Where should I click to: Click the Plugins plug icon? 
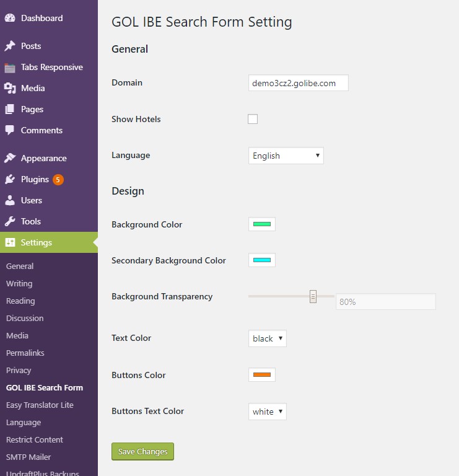[10, 179]
